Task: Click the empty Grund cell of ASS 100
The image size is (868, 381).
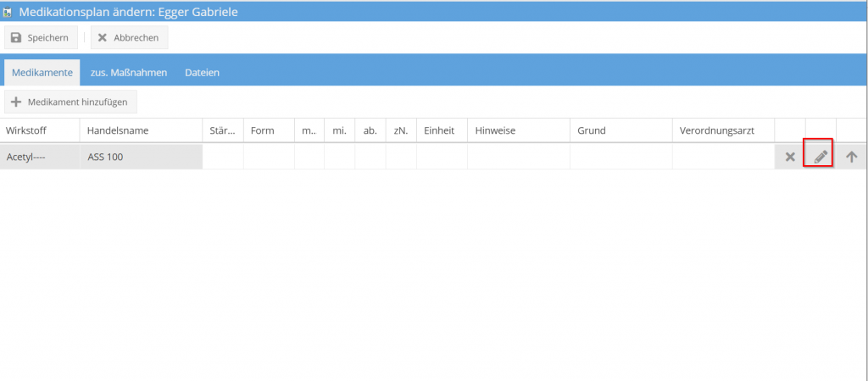Action: (621, 157)
